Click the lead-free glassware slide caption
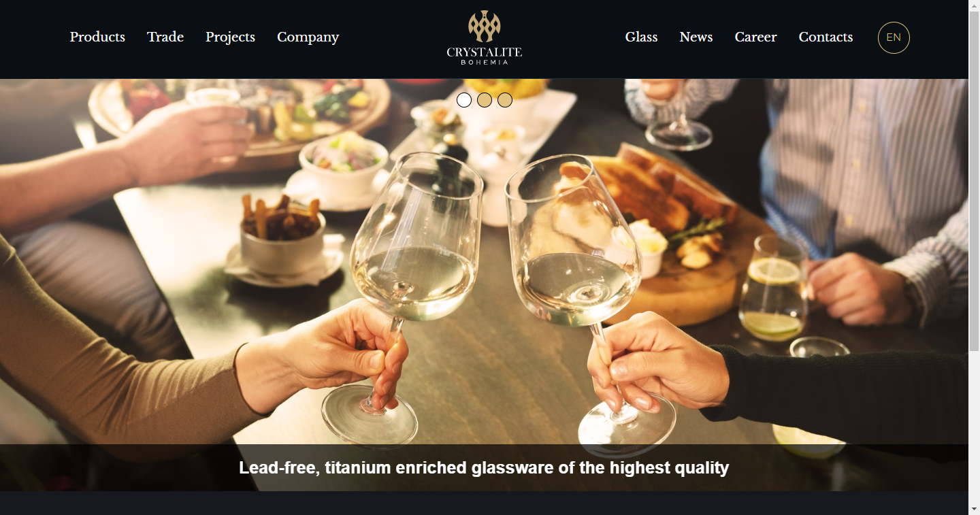Screen dimensions: 980x515 484,467
